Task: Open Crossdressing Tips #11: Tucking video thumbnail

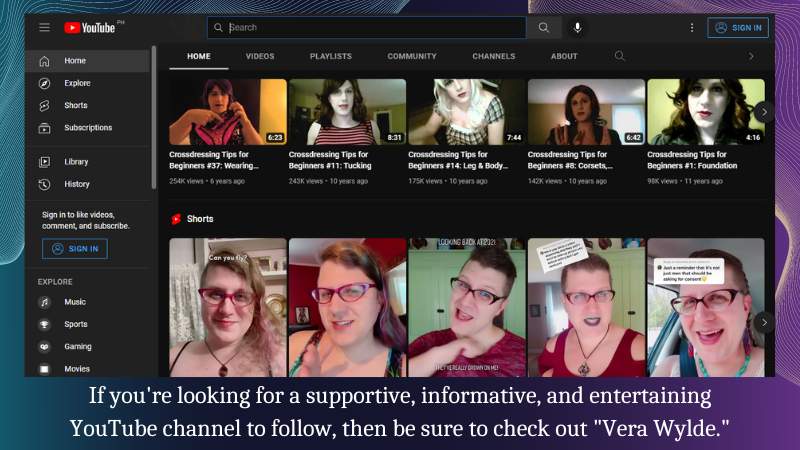Action: (347, 112)
